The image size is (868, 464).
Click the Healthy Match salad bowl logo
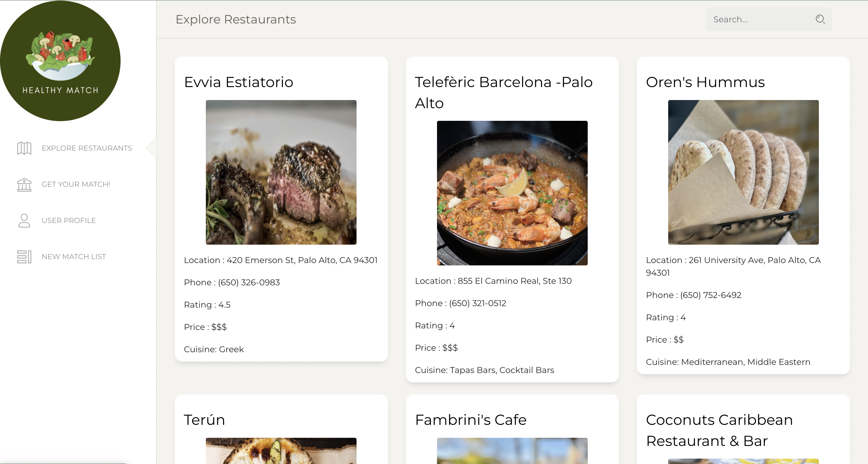tap(60, 61)
